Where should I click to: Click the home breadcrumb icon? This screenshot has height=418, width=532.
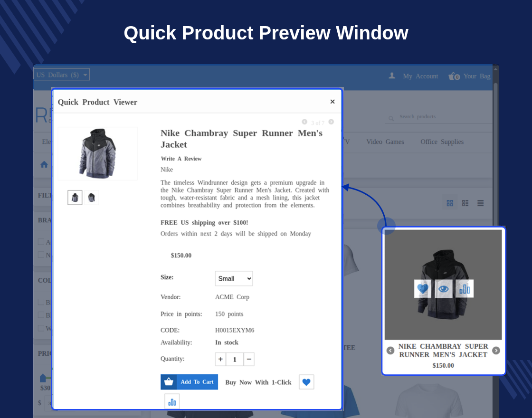[x=44, y=164]
